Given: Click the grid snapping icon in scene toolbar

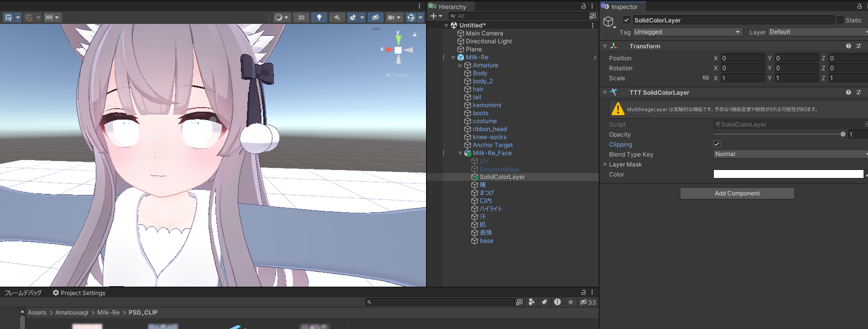Looking at the screenshot, I should pos(29,17).
